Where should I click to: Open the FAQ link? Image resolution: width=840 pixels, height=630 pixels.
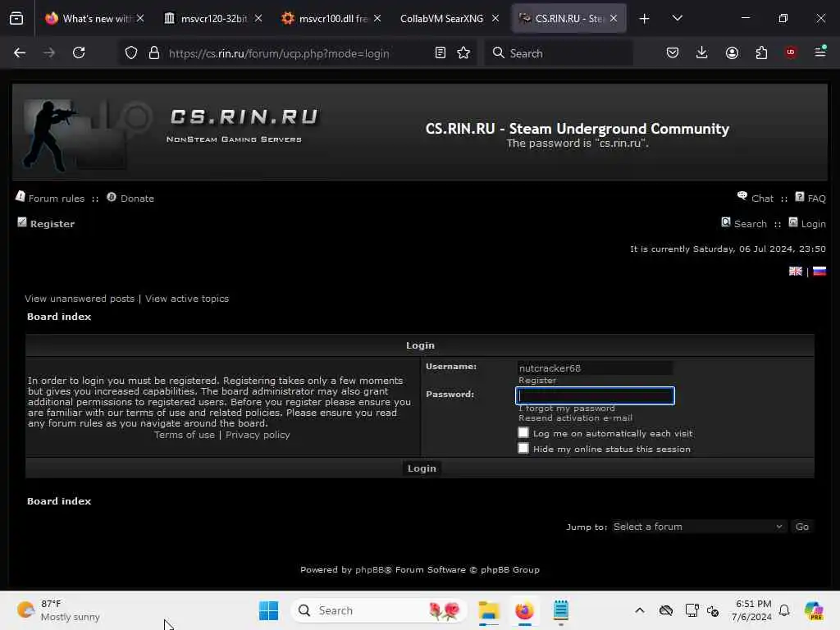pyautogui.click(x=816, y=199)
